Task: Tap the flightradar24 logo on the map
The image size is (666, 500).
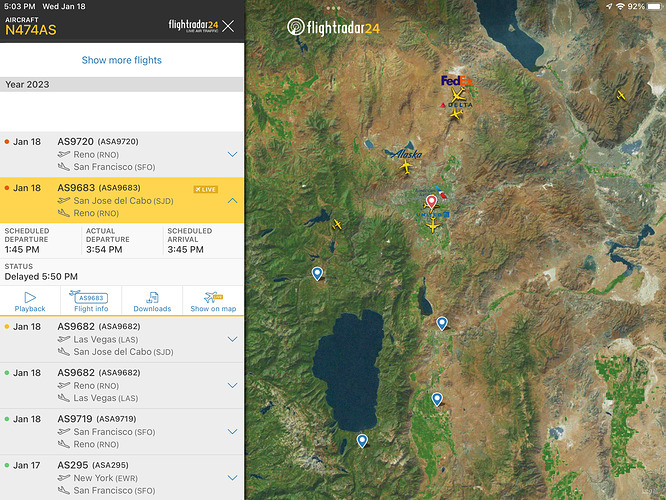Action: pyautogui.click(x=333, y=28)
